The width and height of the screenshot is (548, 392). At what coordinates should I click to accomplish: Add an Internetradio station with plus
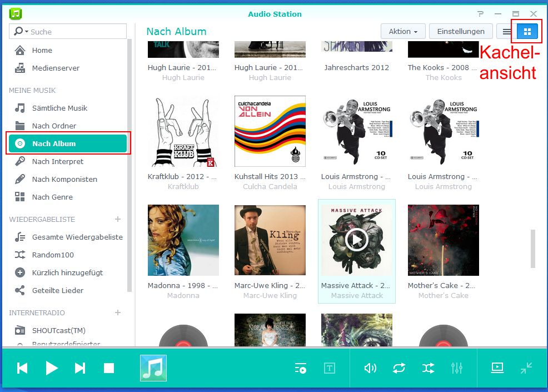[x=118, y=312]
